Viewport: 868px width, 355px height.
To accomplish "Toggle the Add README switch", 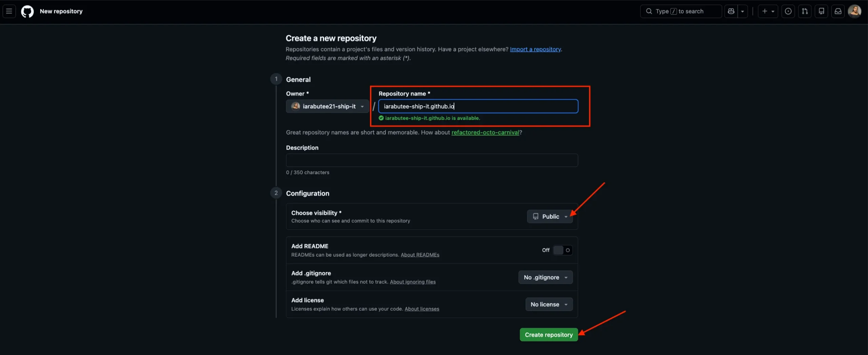I will (x=563, y=250).
